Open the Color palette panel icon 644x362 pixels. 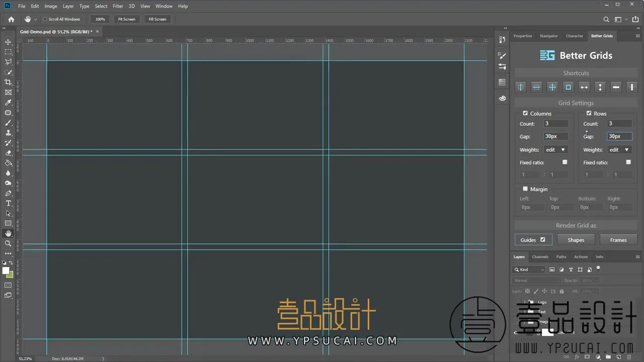502,98
